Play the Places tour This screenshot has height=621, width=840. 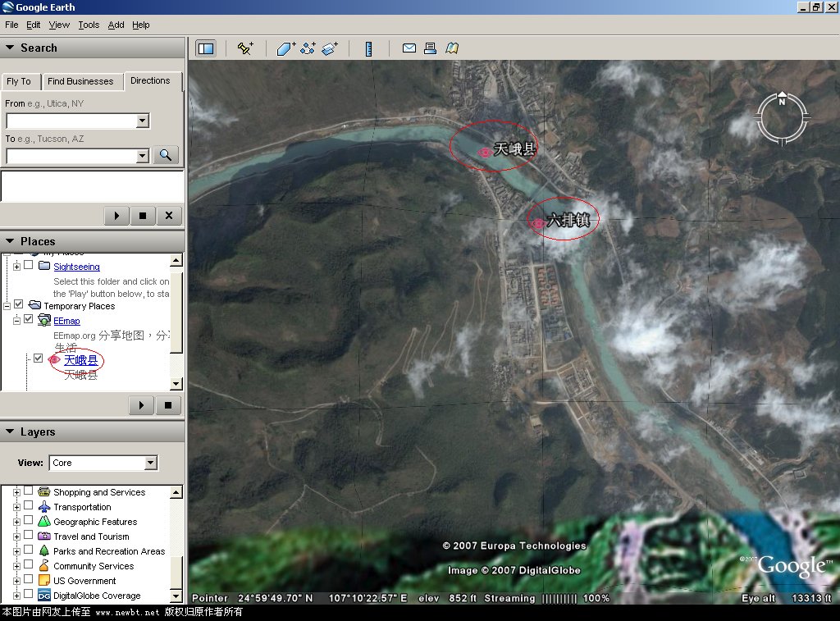pos(141,405)
